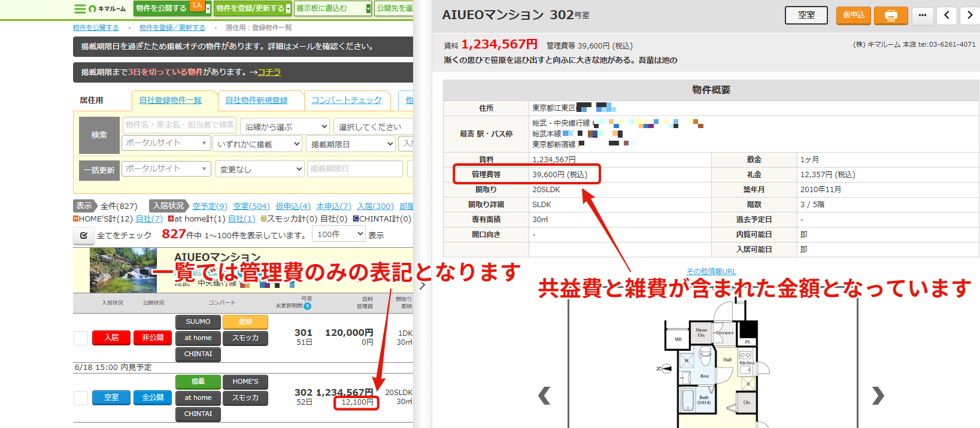The height and width of the screenshot is (428, 980).
Task: Filter by 空予定(9) link
Action: [x=210, y=206]
